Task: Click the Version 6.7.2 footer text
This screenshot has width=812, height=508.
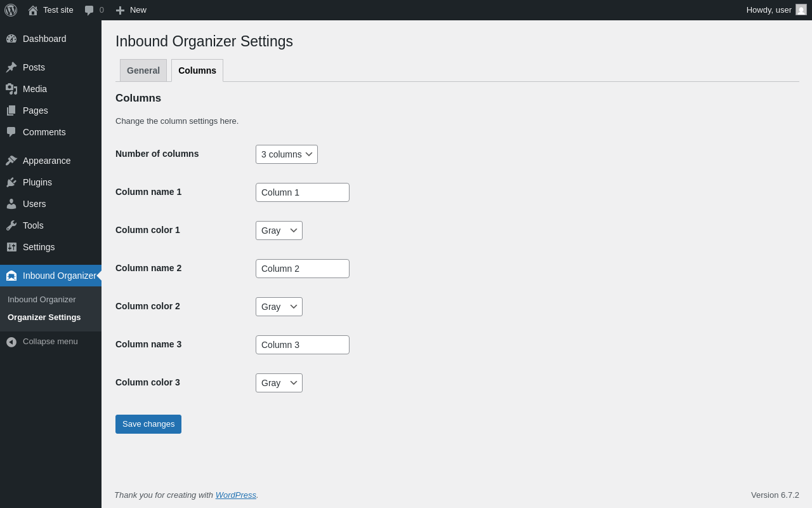Action: (775, 495)
